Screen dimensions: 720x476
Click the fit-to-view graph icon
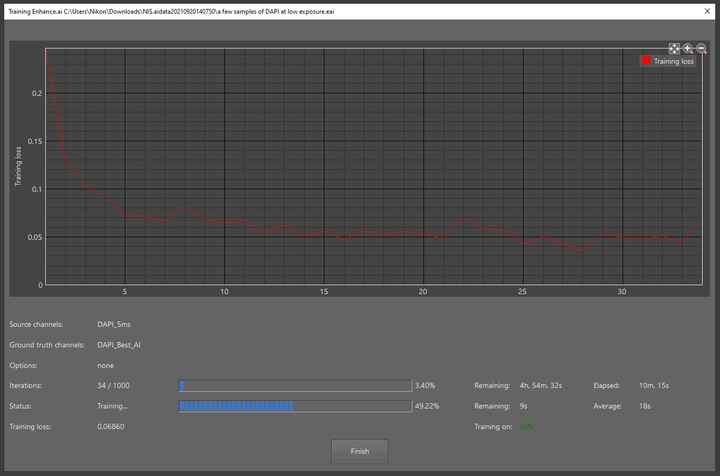coord(674,48)
